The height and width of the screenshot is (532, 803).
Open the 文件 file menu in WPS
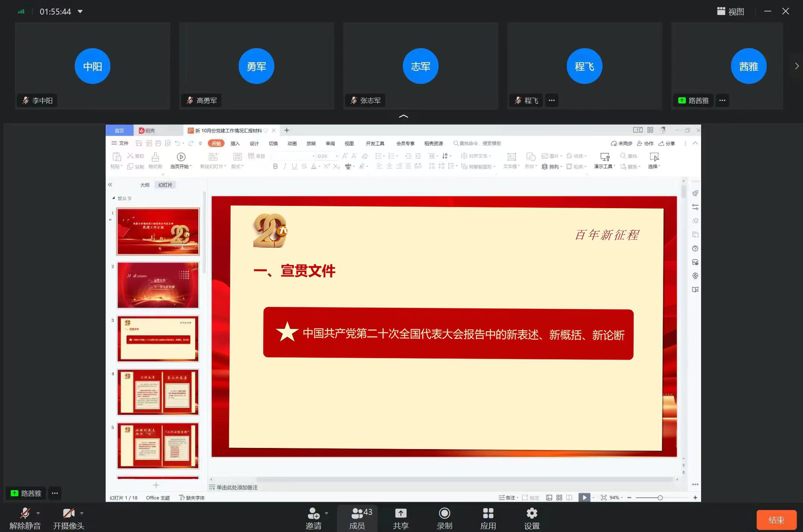120,143
